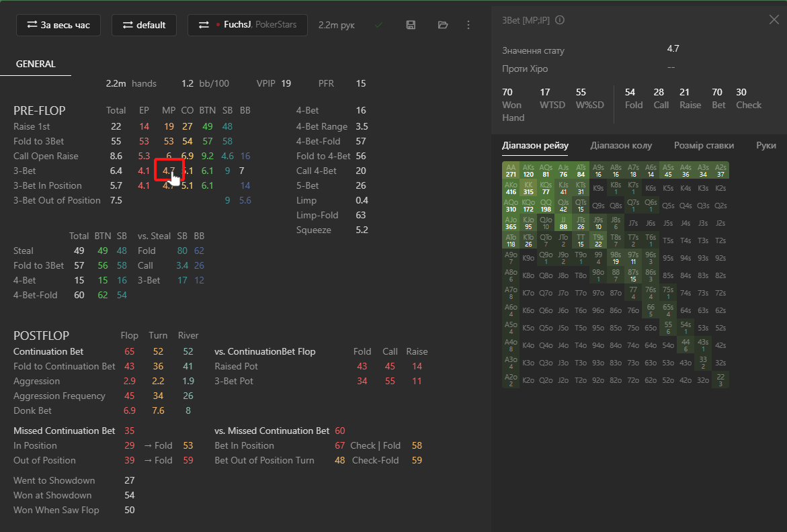The height and width of the screenshot is (532, 787).
Task: Click the Squeeze stat value 5.2
Action: click(362, 230)
